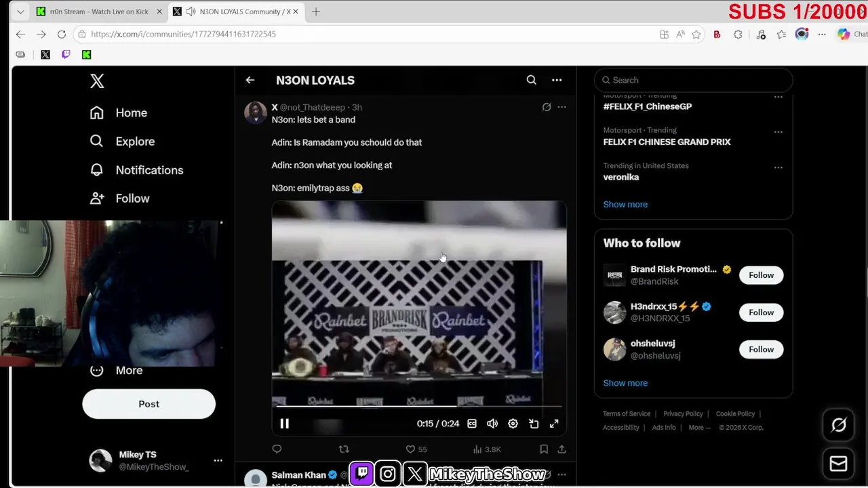Open the More menu in the sidebar
The width and height of the screenshot is (868, 488).
tap(117, 370)
